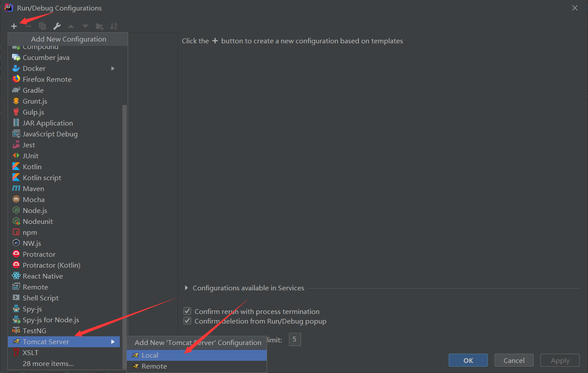Screen dimensions: 588x373
Task: Select the Spy-js configuration entry
Action: (x=64, y=309)
